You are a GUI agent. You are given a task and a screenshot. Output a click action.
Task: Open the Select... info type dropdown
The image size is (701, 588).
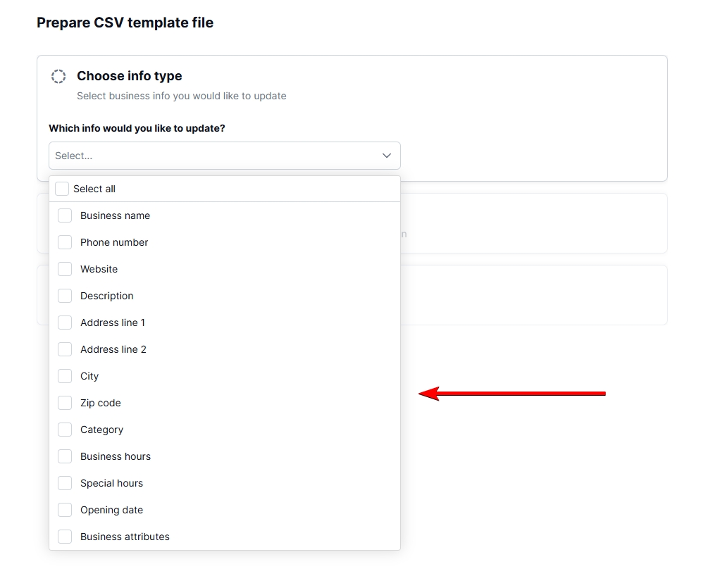click(x=224, y=156)
